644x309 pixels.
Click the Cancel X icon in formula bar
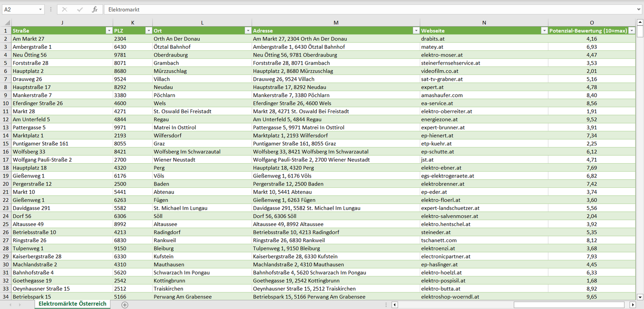65,9
